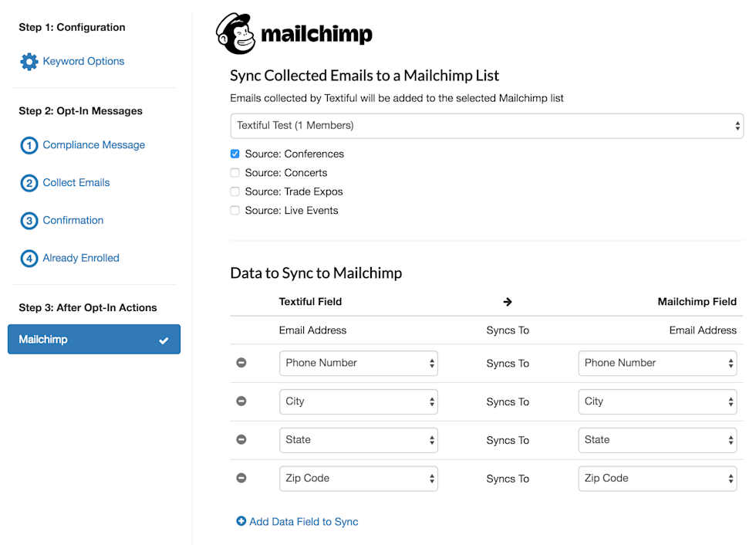The width and height of the screenshot is (756, 545).
Task: Uncheck Source: Conferences checkbox
Action: 235,154
